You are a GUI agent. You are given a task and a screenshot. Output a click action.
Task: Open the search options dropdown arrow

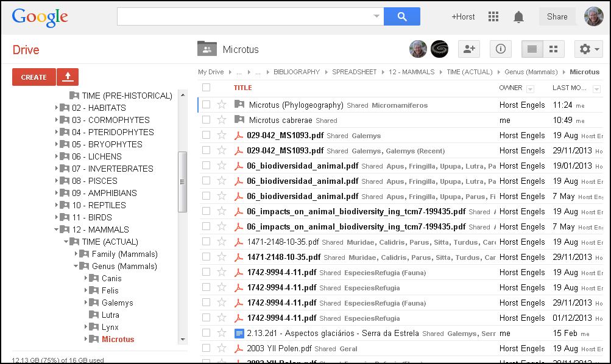(376, 16)
